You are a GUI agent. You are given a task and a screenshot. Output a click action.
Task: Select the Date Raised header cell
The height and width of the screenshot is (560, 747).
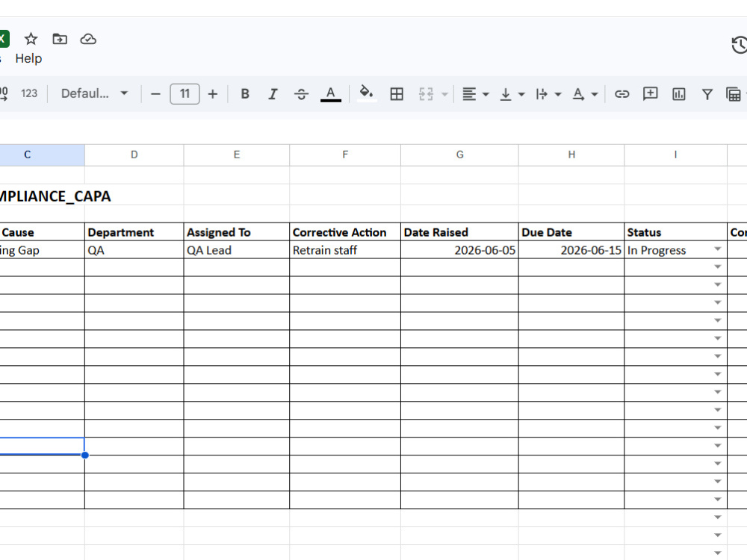click(459, 232)
